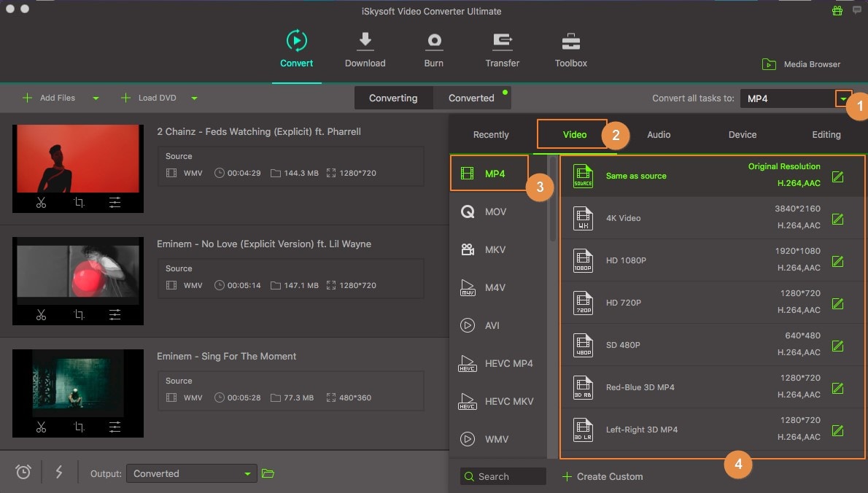This screenshot has width=868, height=493.
Task: Edit the 4K Video preset settings
Action: tap(837, 219)
